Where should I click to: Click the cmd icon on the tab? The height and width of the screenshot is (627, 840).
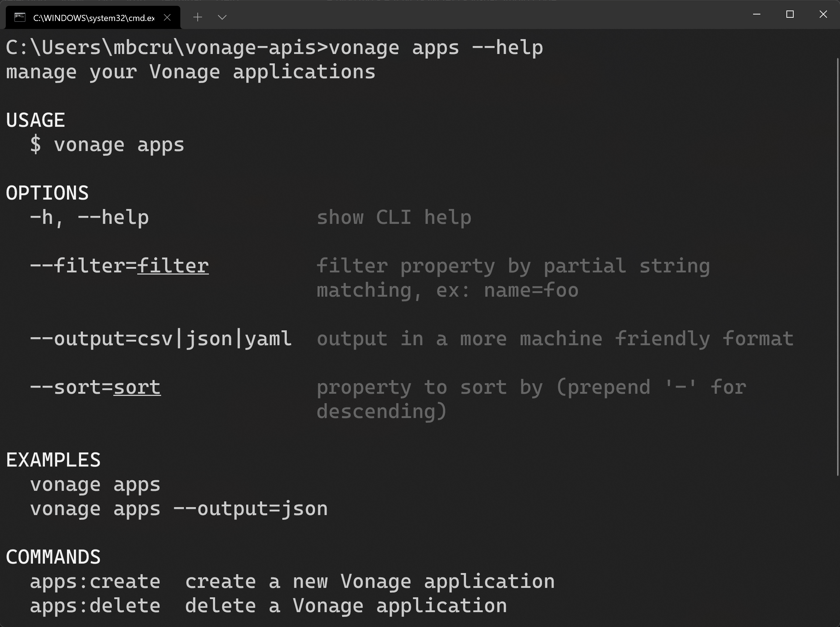[20, 17]
